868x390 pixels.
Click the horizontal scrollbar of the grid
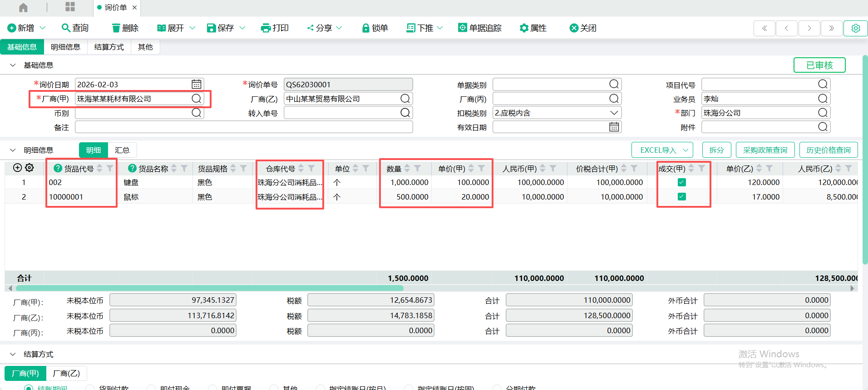coord(210,288)
